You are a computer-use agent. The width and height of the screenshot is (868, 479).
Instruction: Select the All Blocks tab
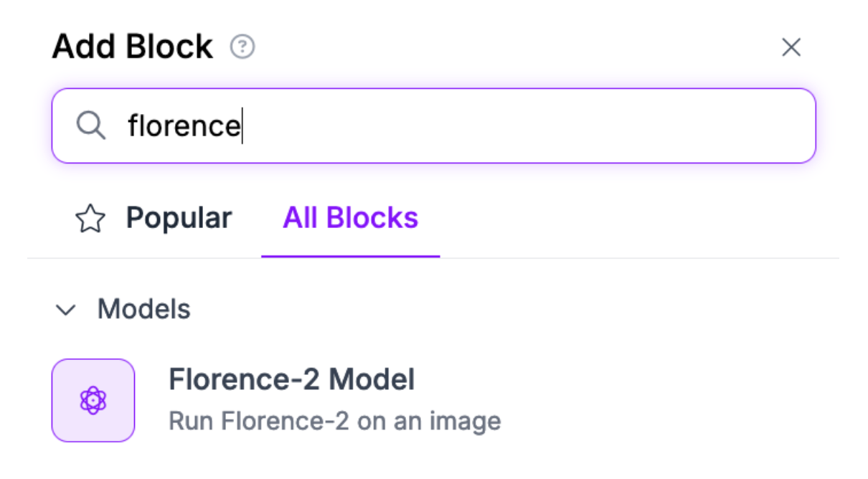[x=350, y=218]
